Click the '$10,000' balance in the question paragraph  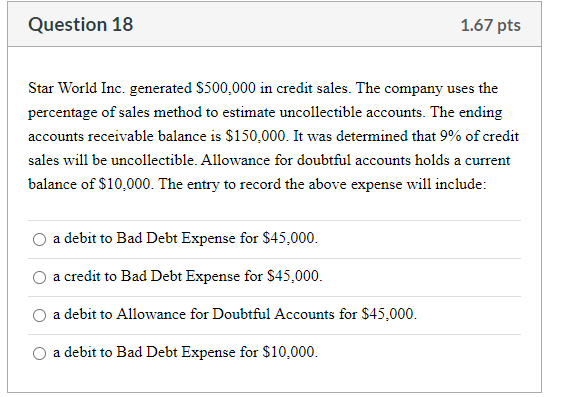[x=126, y=184]
